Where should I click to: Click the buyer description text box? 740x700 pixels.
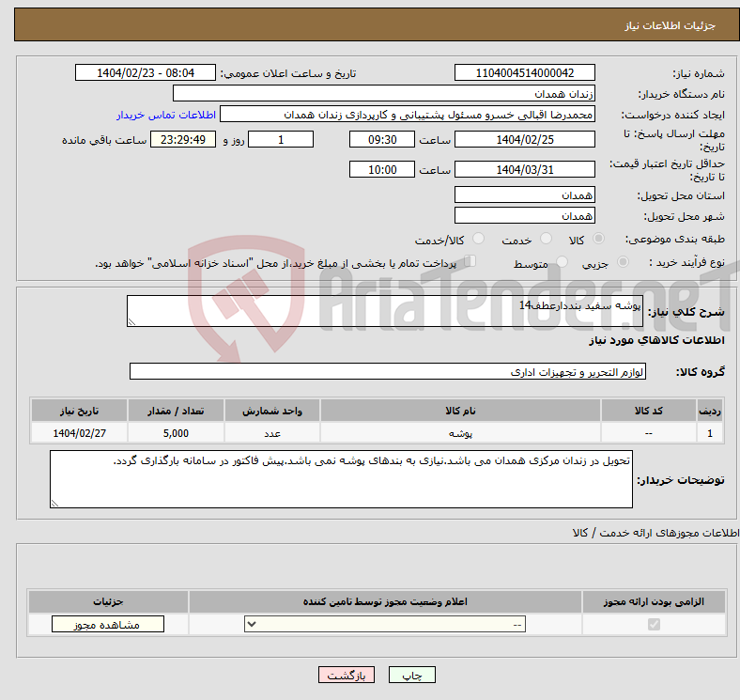[x=341, y=479]
